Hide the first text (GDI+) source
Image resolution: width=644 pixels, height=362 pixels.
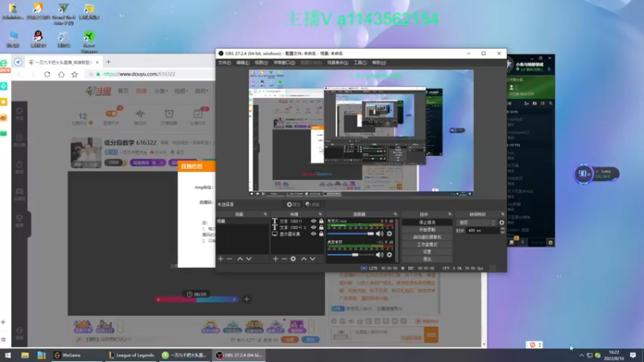314,221
